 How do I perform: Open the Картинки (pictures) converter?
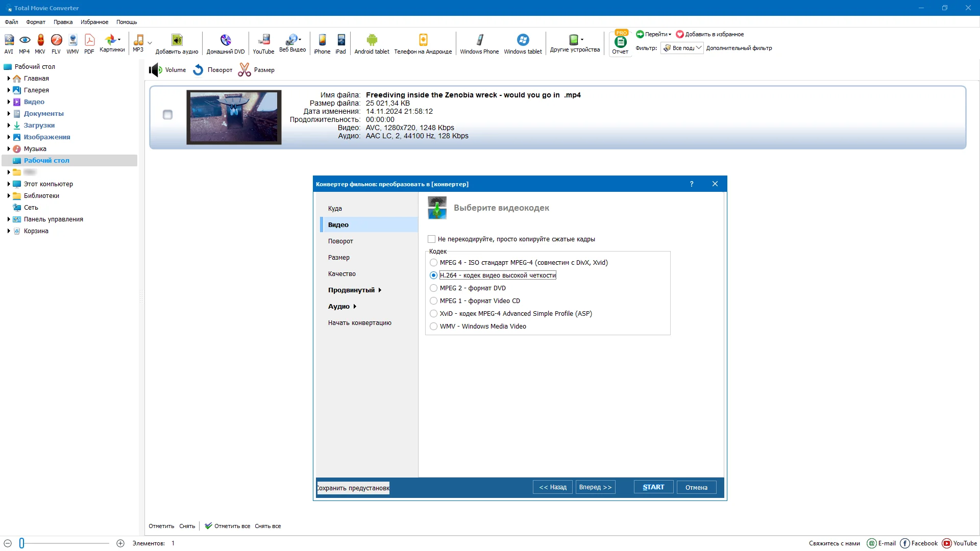[x=112, y=44]
